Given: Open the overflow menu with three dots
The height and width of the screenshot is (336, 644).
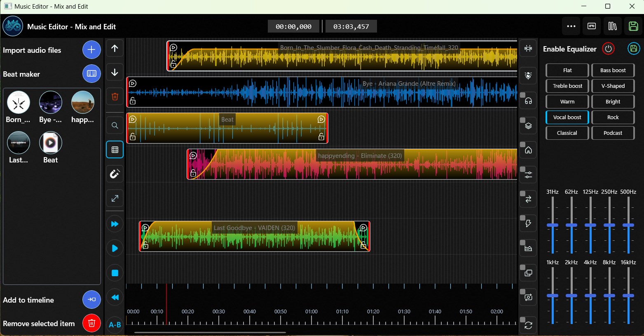Looking at the screenshot, I should pyautogui.click(x=571, y=26).
